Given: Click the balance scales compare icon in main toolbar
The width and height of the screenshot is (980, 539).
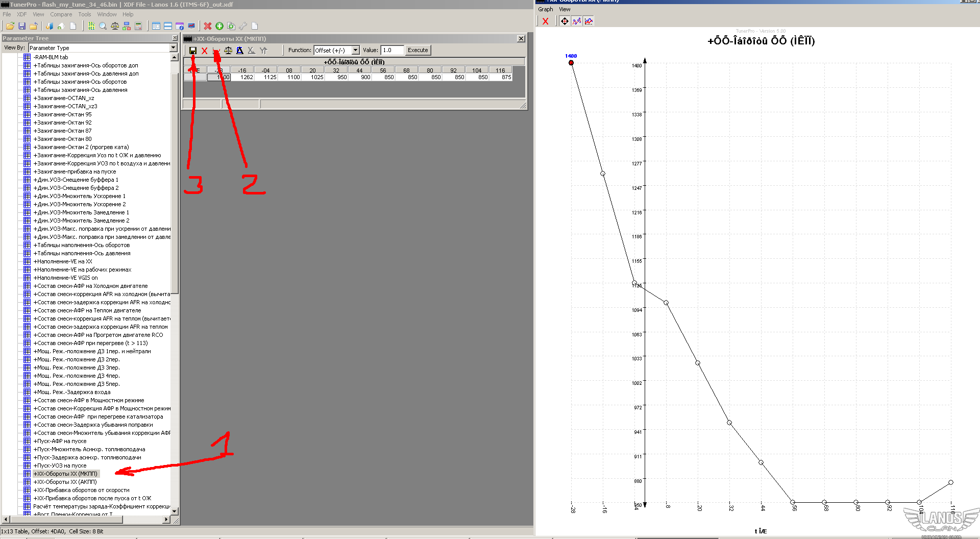Looking at the screenshot, I should (115, 26).
